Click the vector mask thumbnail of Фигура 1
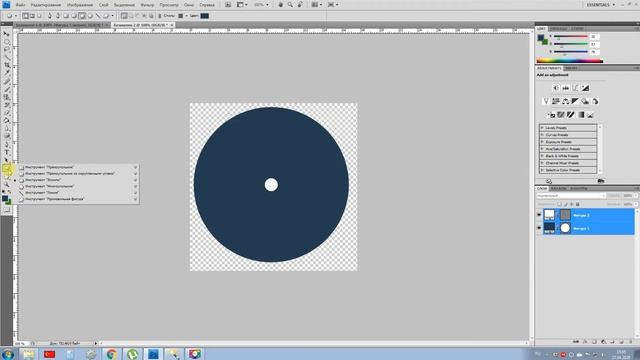The height and width of the screenshot is (360, 640). click(x=565, y=228)
